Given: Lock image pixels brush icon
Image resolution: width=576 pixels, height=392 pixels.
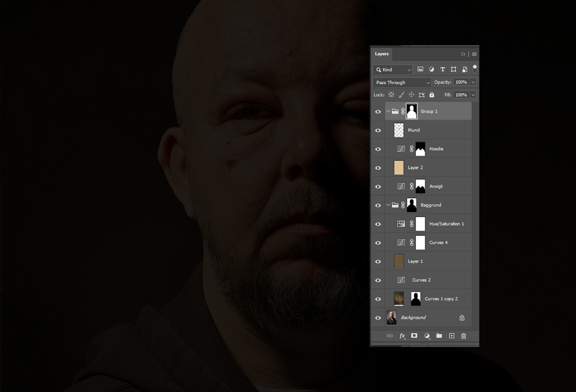Looking at the screenshot, I should (x=401, y=95).
